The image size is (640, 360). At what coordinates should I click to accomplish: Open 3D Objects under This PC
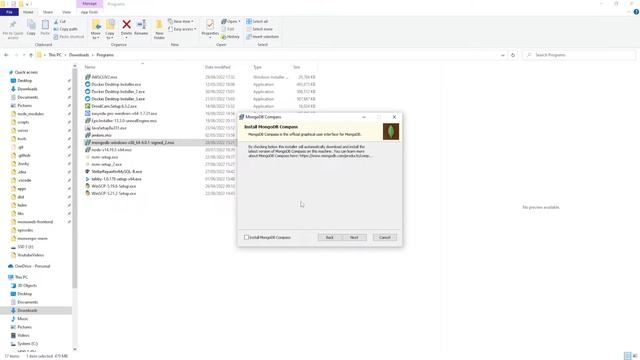point(27,285)
